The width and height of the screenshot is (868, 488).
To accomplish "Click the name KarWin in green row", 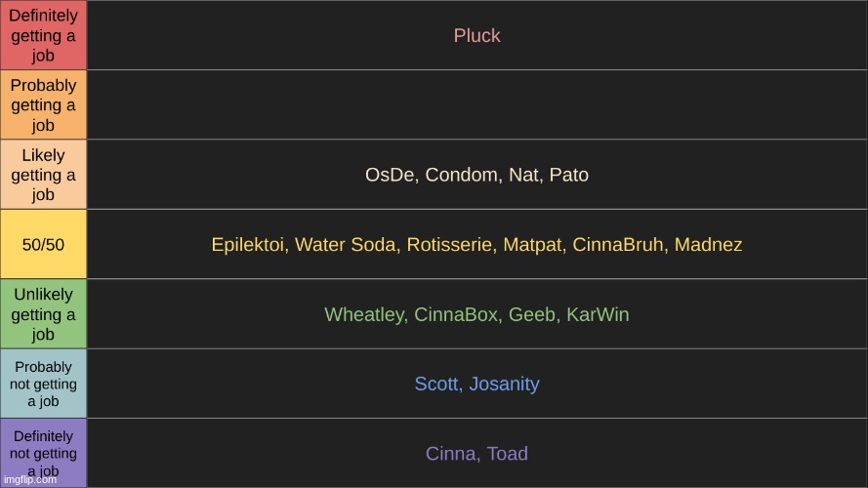I will [598, 314].
